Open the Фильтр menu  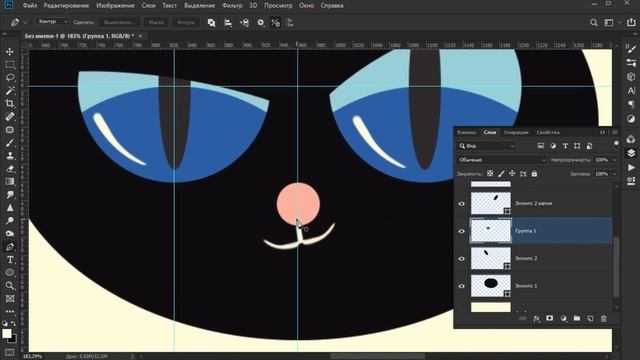232,6
